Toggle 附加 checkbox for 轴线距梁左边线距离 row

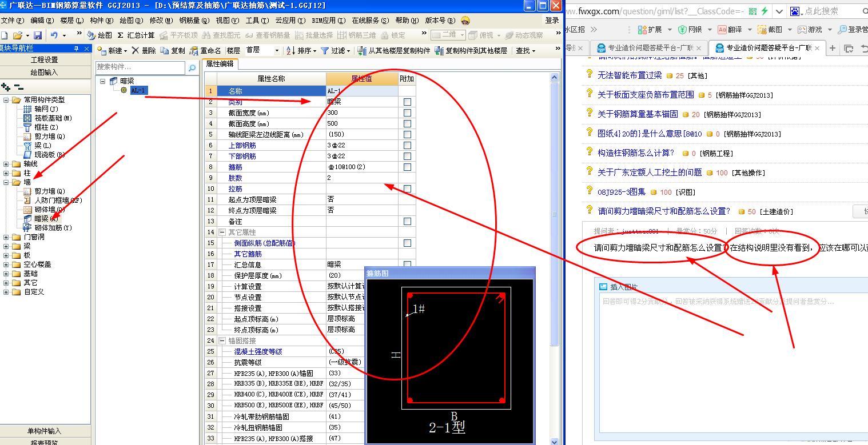[407, 134]
